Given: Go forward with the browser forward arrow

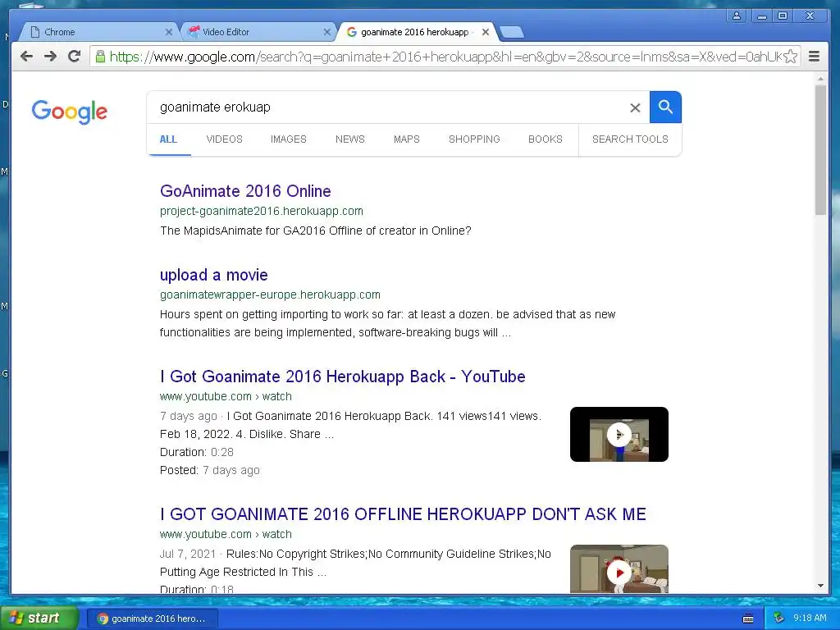Looking at the screenshot, I should [50, 57].
